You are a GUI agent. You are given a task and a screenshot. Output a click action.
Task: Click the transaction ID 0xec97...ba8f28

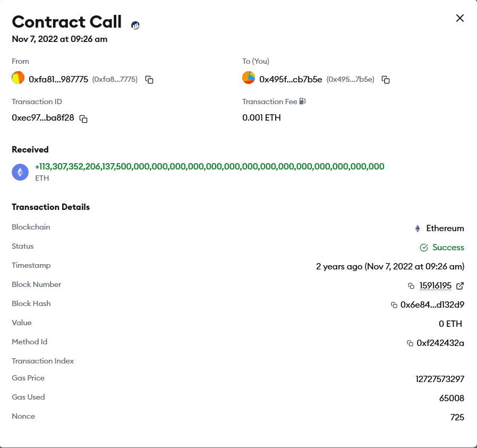tap(43, 118)
